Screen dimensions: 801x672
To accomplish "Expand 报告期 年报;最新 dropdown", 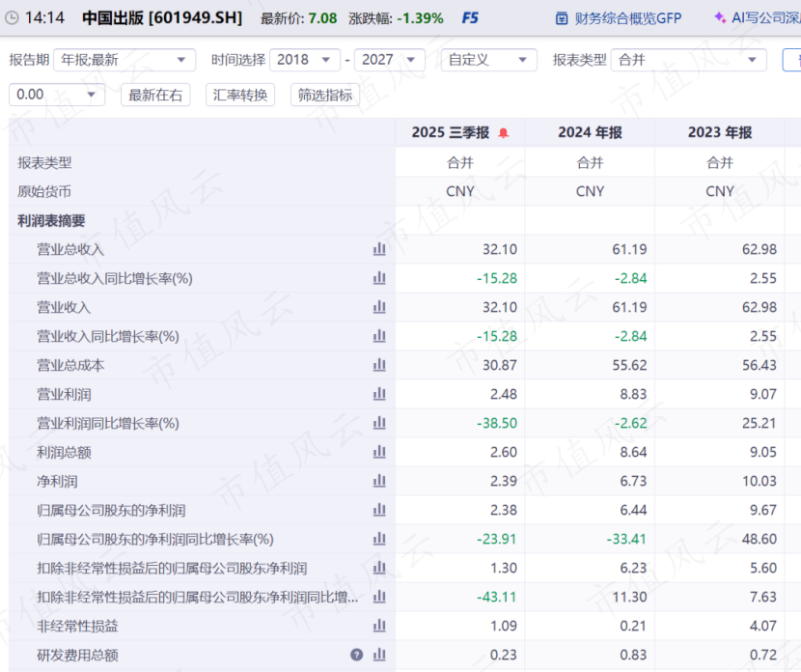I will pos(124,60).
